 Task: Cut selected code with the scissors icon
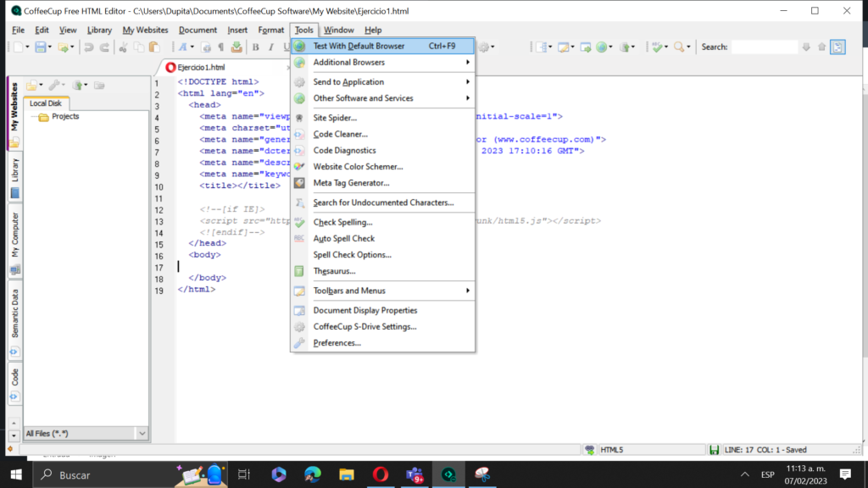point(122,47)
